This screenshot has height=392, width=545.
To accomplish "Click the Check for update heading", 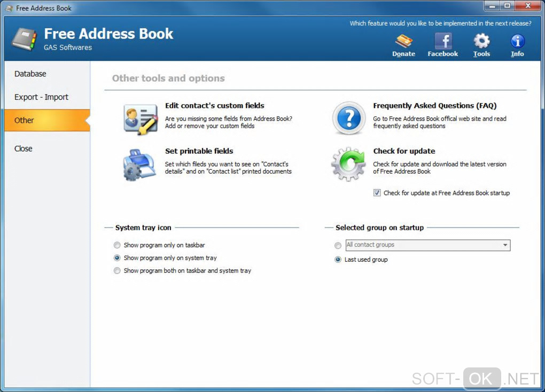I will point(404,151).
